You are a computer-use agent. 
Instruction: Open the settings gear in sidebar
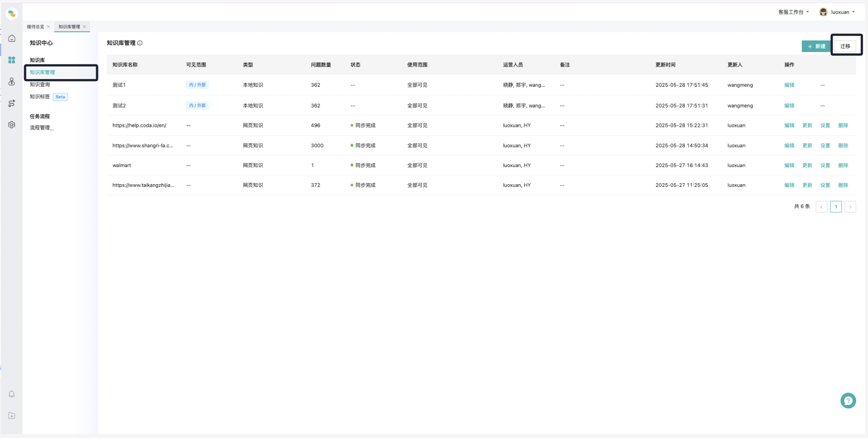coord(12,125)
